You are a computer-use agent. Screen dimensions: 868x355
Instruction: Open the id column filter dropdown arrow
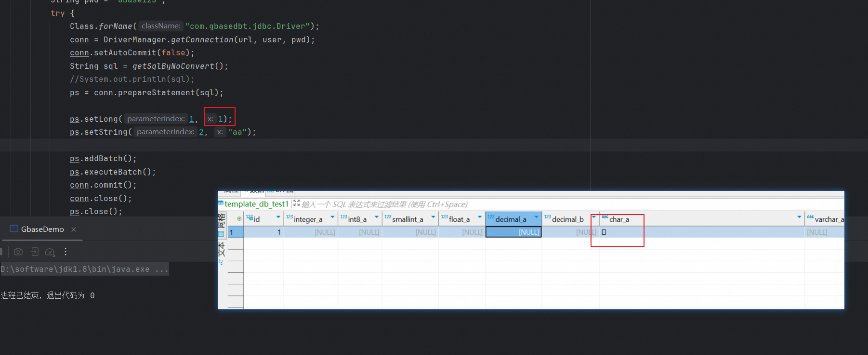point(278,217)
